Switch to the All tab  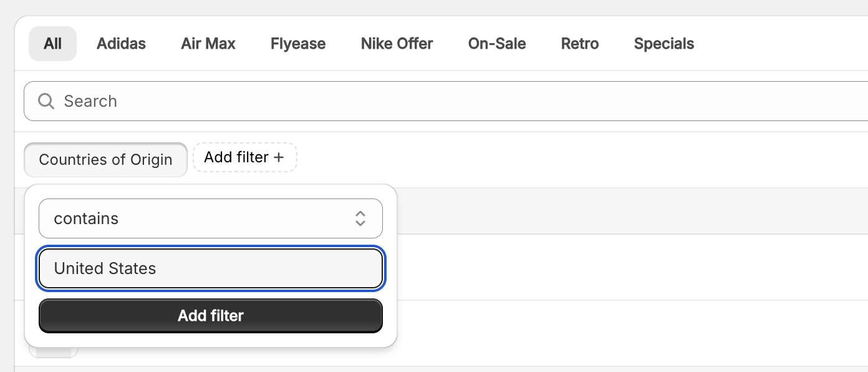click(52, 44)
